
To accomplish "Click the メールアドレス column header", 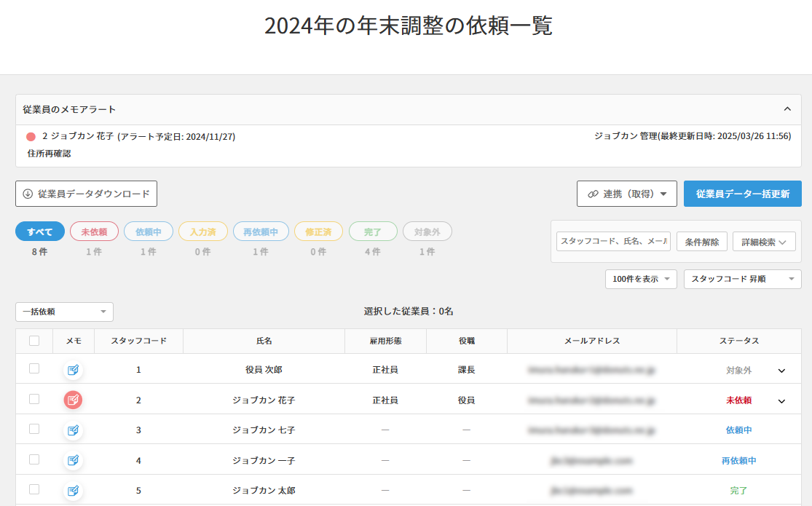I will pyautogui.click(x=592, y=341).
